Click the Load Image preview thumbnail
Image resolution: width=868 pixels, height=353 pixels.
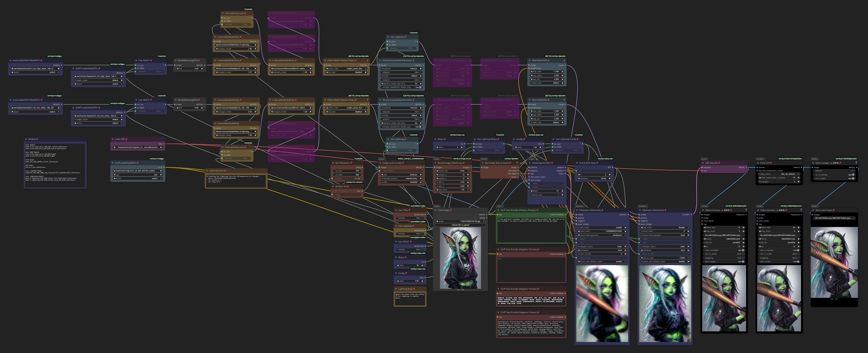(x=460, y=258)
